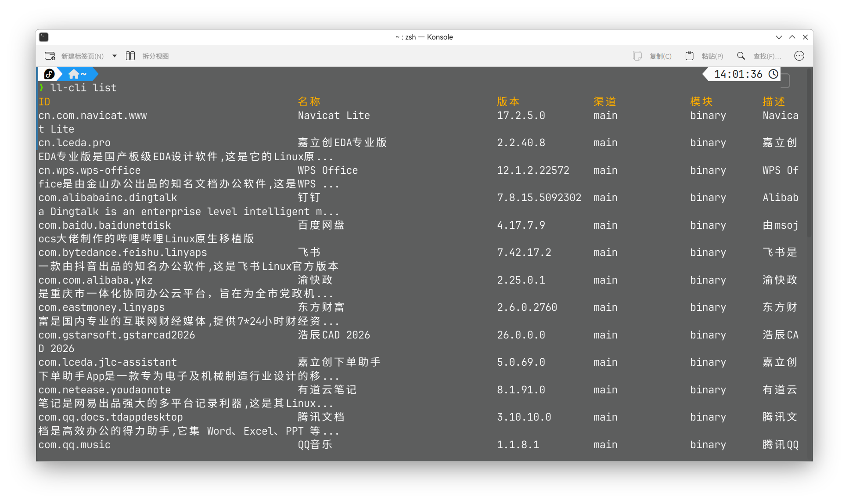The width and height of the screenshot is (849, 504).
Task: Click the 百度网盘 name cell
Action: (x=321, y=225)
